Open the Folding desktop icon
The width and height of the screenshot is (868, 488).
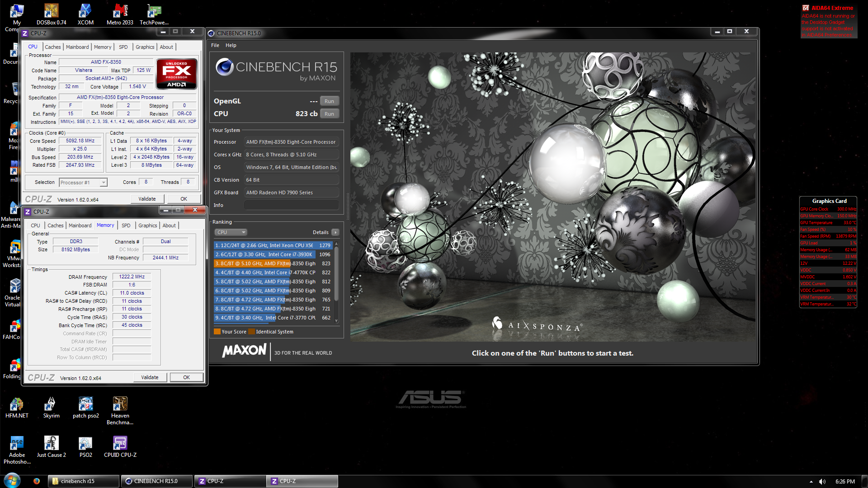(x=12, y=368)
